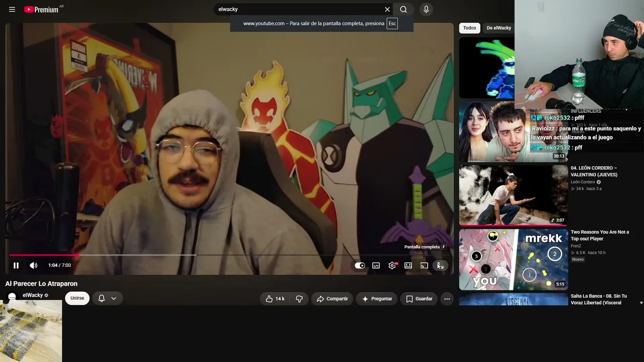This screenshot has height=362, width=644.
Task: Dislike the video
Action: click(299, 299)
